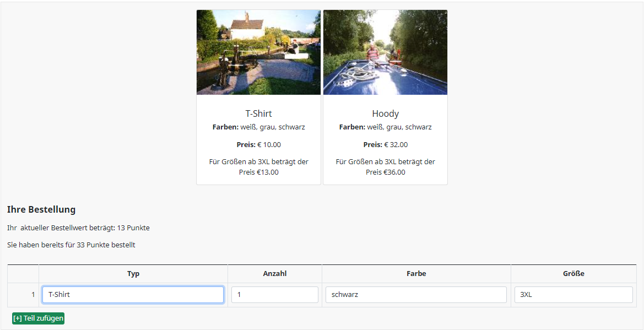Click the Größe column header

click(x=573, y=274)
